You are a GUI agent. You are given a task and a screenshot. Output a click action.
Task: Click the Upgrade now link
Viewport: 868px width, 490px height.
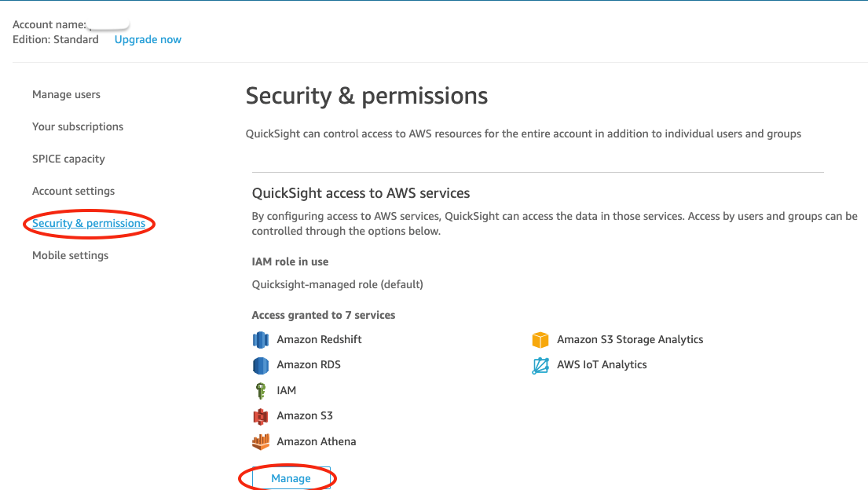148,39
